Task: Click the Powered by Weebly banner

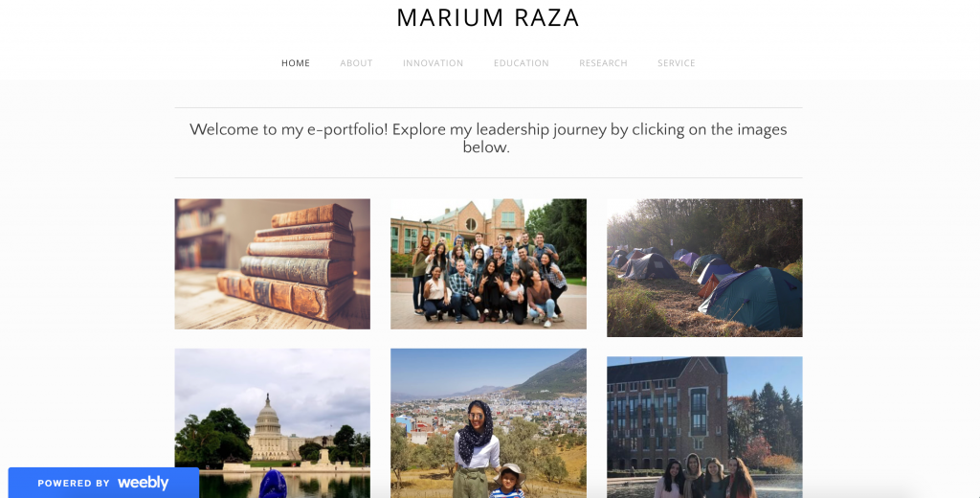Action: point(103,483)
